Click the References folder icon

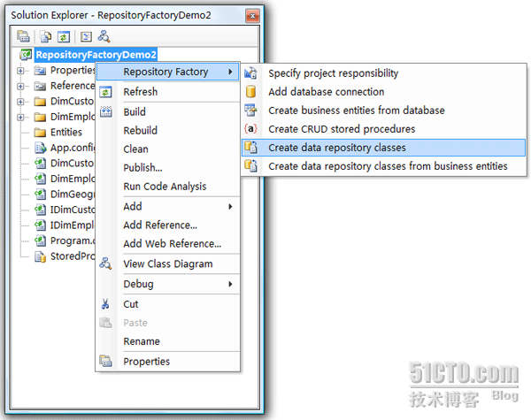(x=41, y=86)
